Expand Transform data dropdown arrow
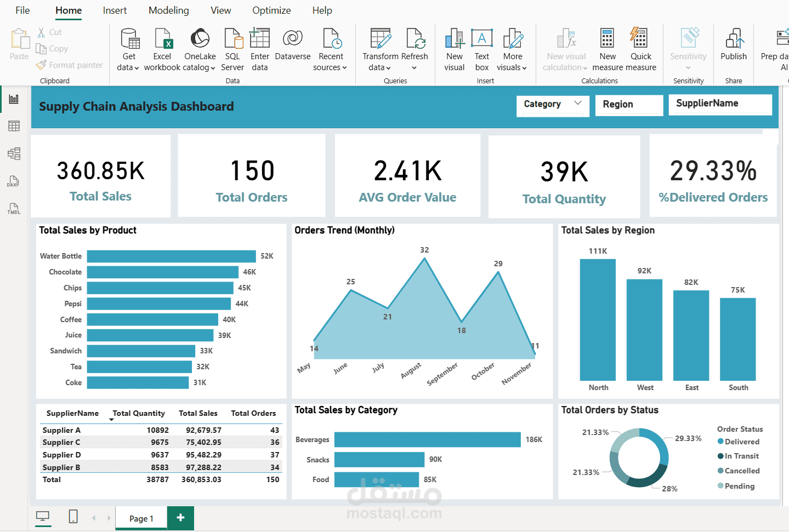 [388, 68]
